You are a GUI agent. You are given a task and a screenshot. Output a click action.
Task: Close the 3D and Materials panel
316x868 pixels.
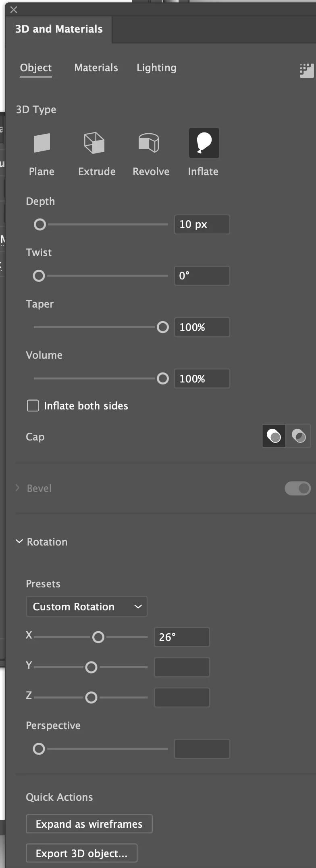pos(14,10)
